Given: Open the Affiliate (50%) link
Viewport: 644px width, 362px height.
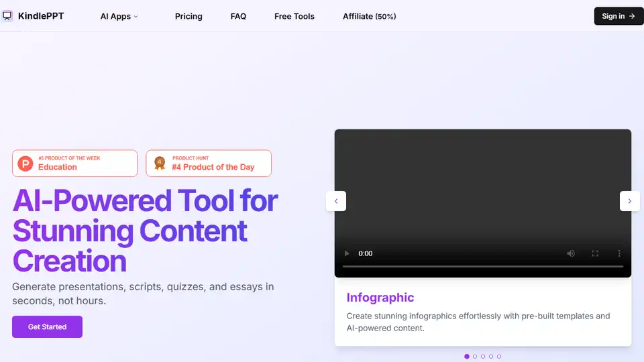Looking at the screenshot, I should [369, 16].
